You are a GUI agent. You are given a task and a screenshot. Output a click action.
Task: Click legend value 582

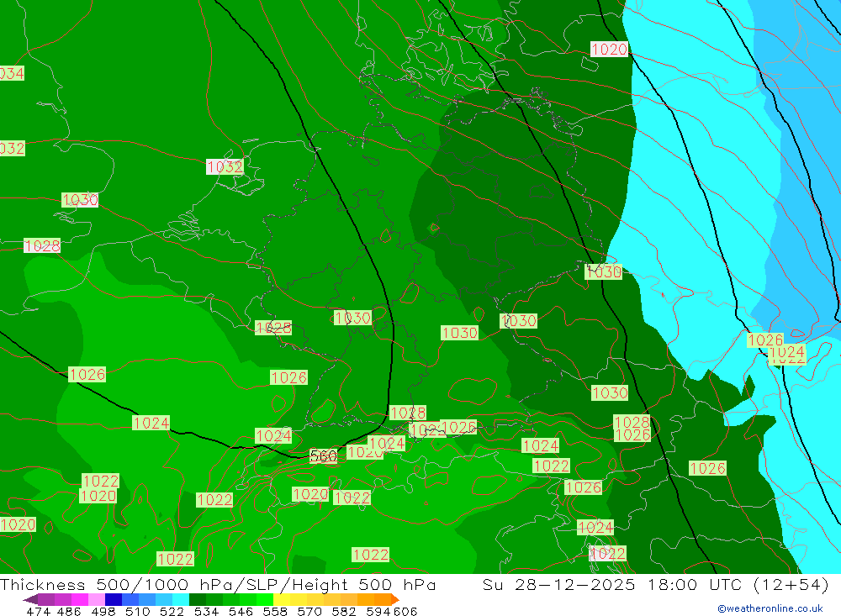(x=343, y=611)
